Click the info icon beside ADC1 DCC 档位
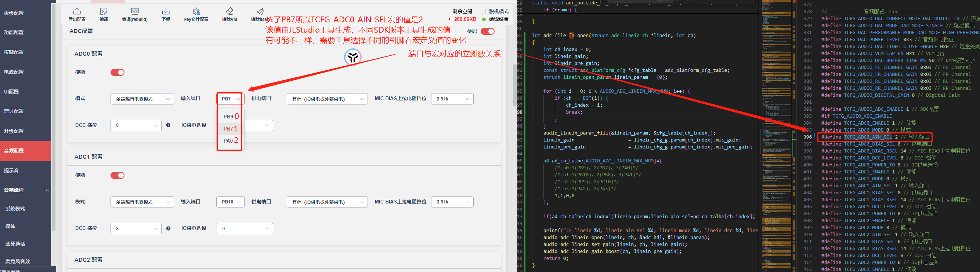The image size is (980, 272). tap(168, 228)
